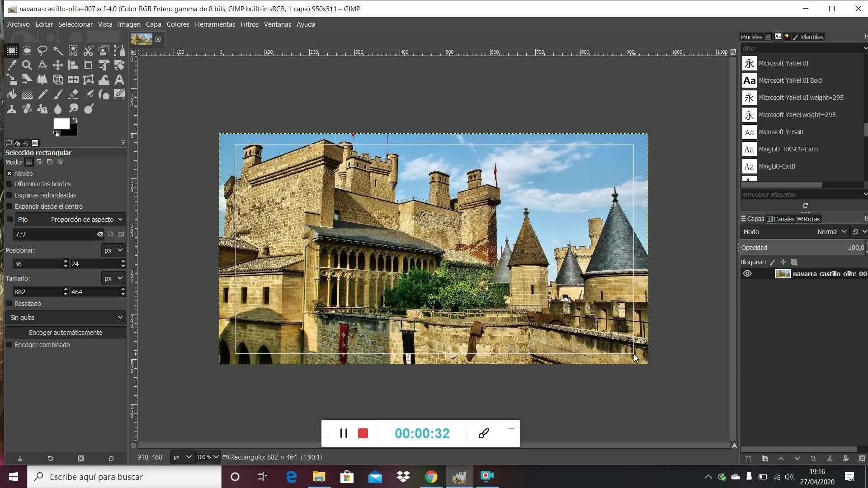Open the Filtros menu

(x=249, y=24)
